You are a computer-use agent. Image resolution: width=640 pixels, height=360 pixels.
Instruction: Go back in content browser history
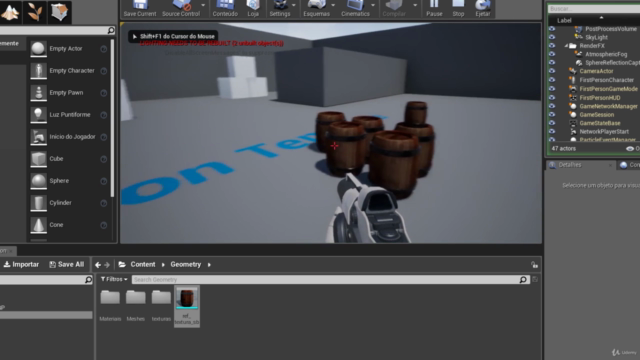98,265
